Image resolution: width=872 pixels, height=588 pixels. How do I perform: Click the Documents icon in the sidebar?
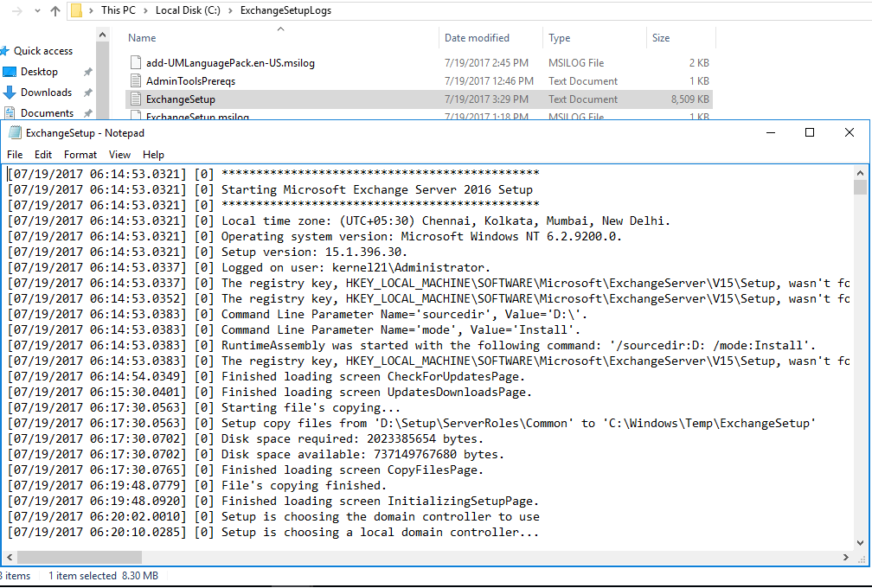point(10,112)
